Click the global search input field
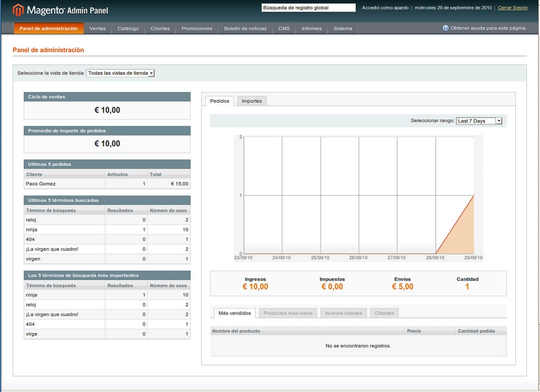Screen dimensions: 540x392 click(308, 7)
